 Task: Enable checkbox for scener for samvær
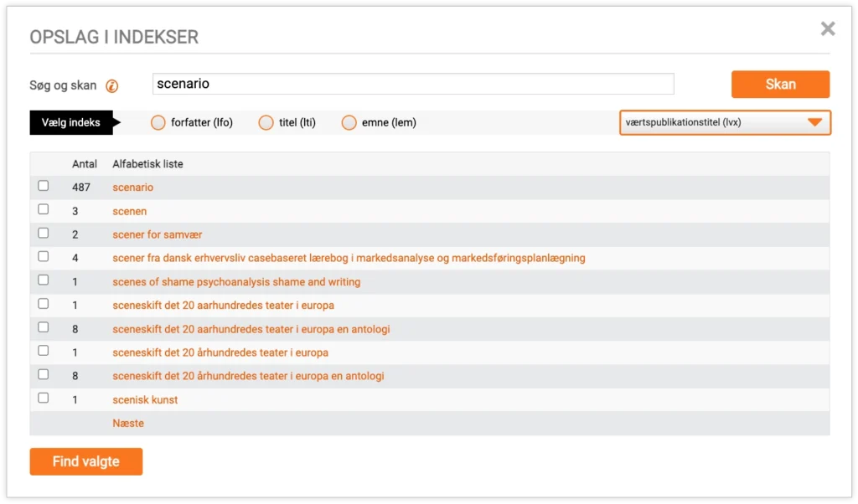pyautogui.click(x=44, y=234)
